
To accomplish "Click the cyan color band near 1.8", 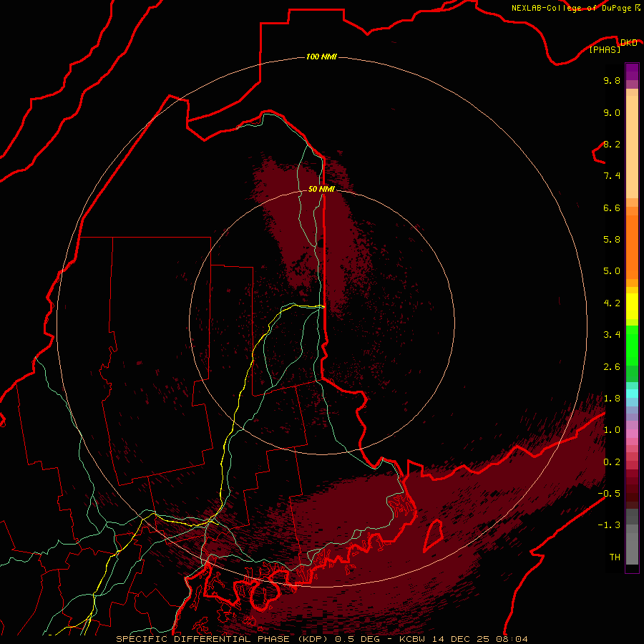I will click(632, 394).
